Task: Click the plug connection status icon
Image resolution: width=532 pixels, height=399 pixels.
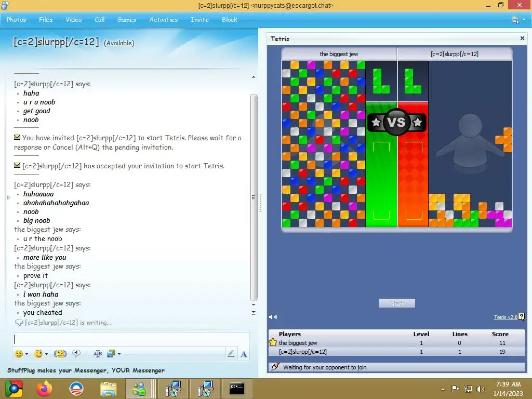Action: click(x=275, y=367)
